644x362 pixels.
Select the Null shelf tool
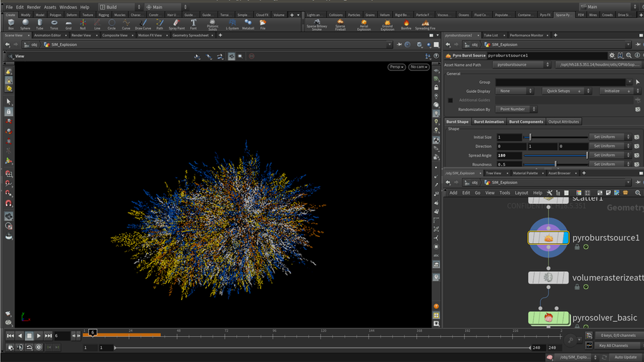tap(82, 24)
